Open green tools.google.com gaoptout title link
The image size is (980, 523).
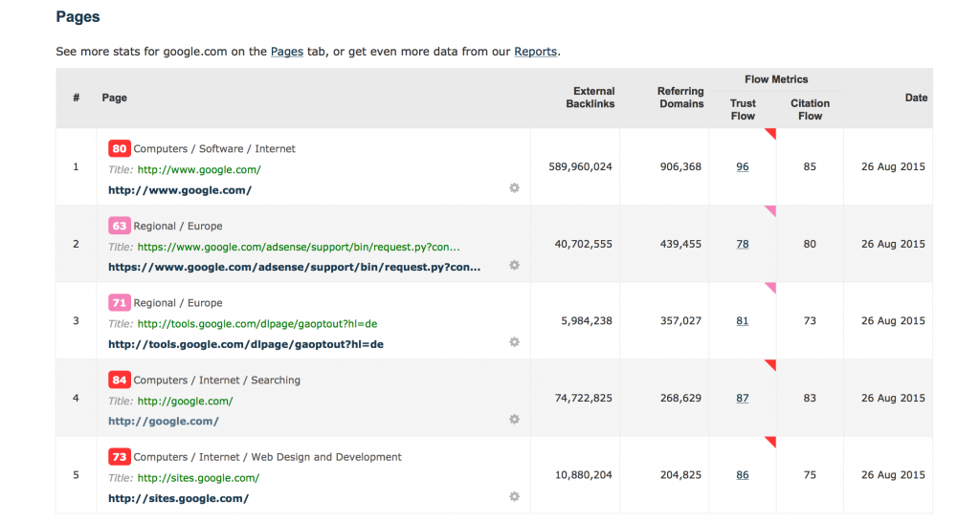[x=257, y=324]
